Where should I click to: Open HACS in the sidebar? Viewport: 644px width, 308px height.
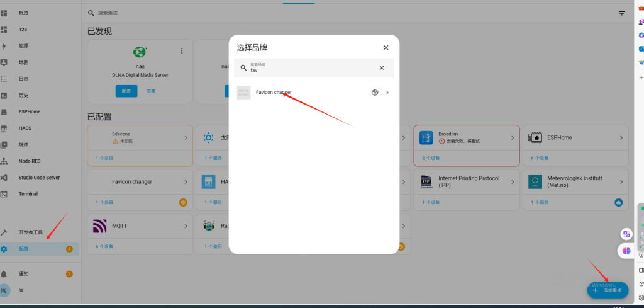(25, 128)
